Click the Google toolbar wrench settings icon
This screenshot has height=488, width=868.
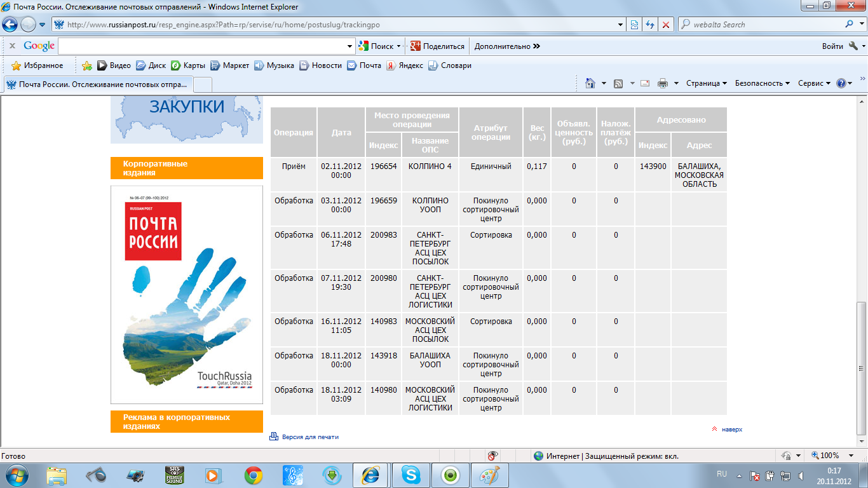[853, 46]
